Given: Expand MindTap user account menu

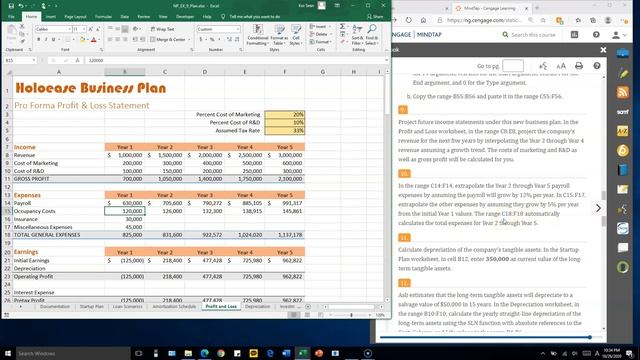Looking at the screenshot, I should pos(619,35).
